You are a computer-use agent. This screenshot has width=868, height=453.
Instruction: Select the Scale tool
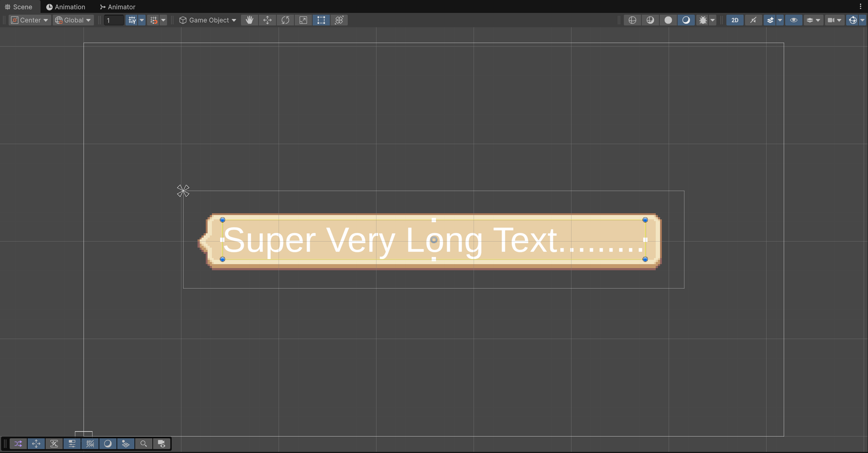(x=303, y=20)
